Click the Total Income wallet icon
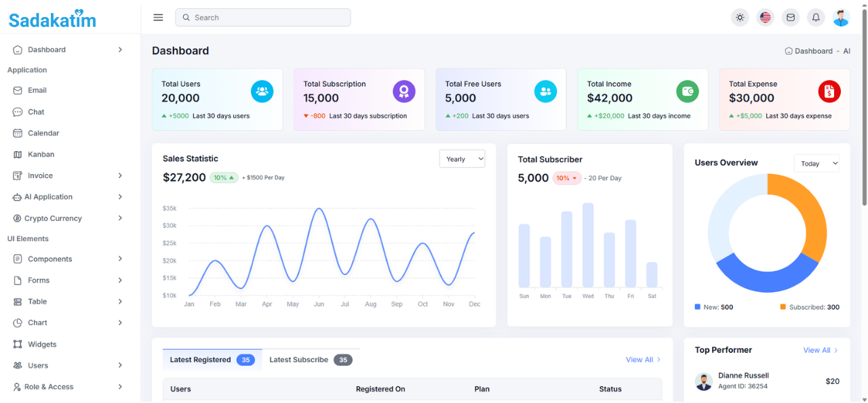The height and width of the screenshot is (403, 868). [x=687, y=91]
